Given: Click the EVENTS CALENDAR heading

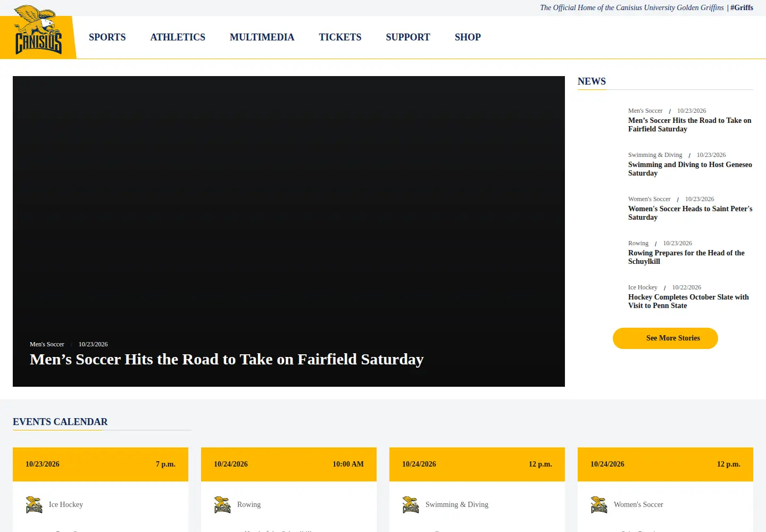Looking at the screenshot, I should [x=60, y=422].
